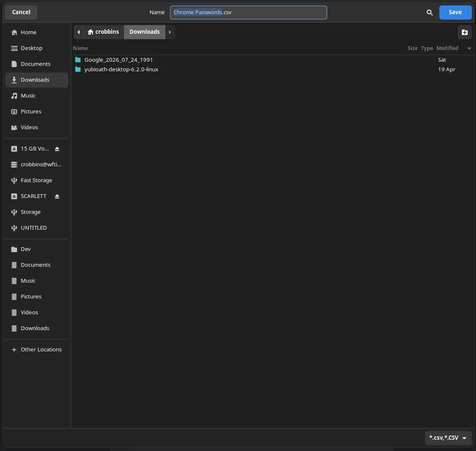Cancel the save dialog
Viewport: 476px width, 451px height.
tap(21, 12)
